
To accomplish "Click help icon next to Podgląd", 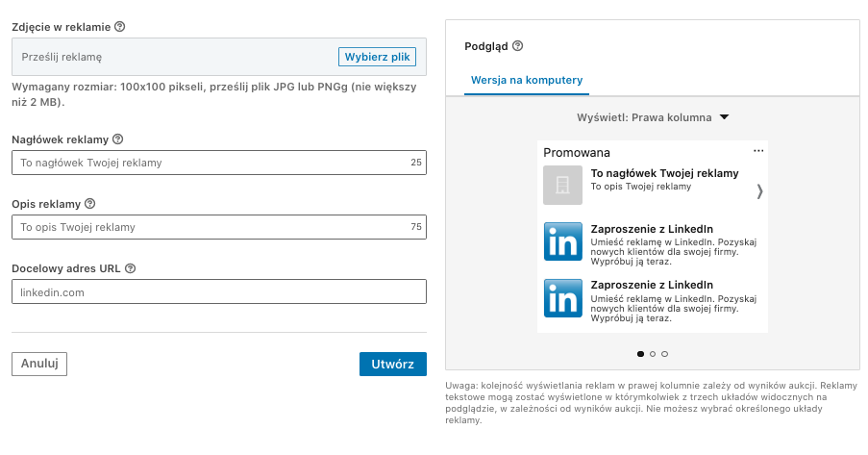I will click(518, 46).
